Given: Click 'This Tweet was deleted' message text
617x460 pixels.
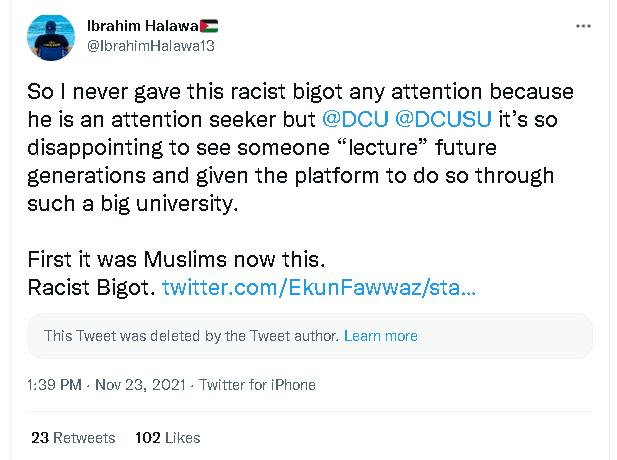Looking at the screenshot, I should pyautogui.click(x=191, y=336).
